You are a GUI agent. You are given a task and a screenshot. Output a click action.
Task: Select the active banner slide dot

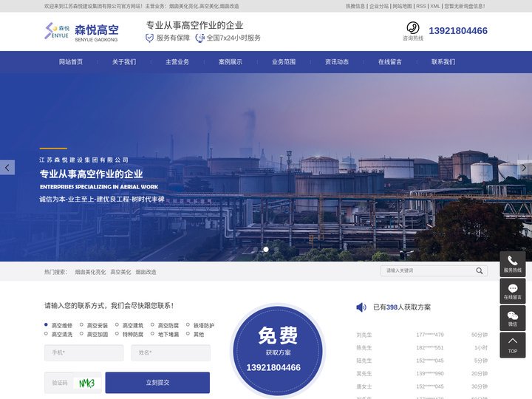pos(266,250)
